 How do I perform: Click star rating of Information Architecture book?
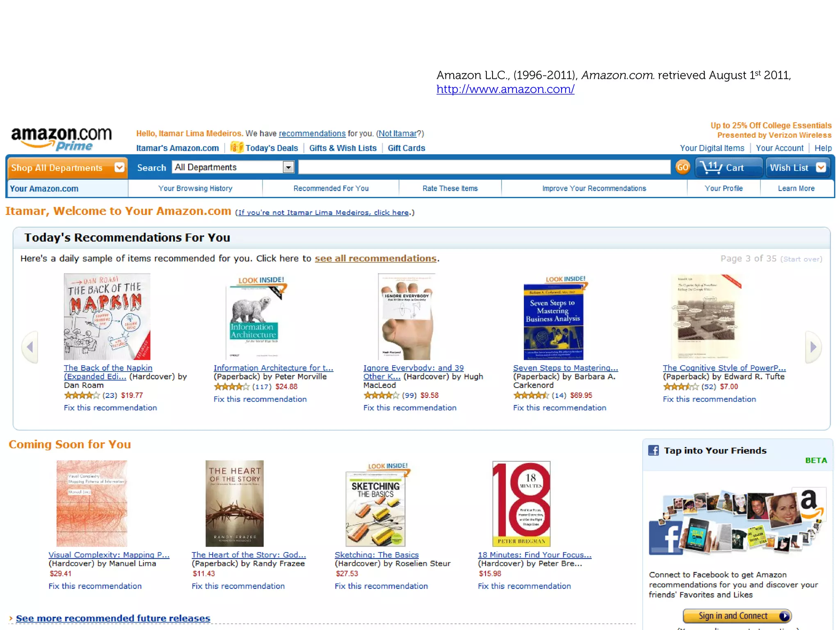click(231, 386)
